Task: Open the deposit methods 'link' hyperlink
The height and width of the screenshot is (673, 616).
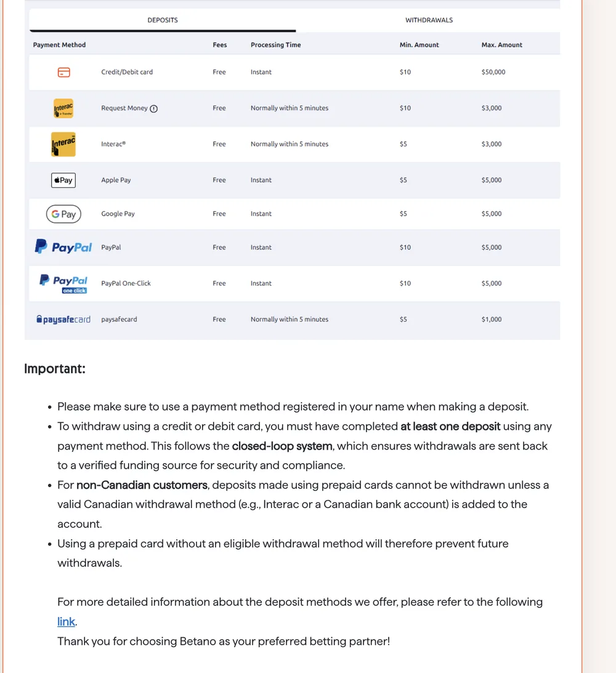Action: pos(66,621)
